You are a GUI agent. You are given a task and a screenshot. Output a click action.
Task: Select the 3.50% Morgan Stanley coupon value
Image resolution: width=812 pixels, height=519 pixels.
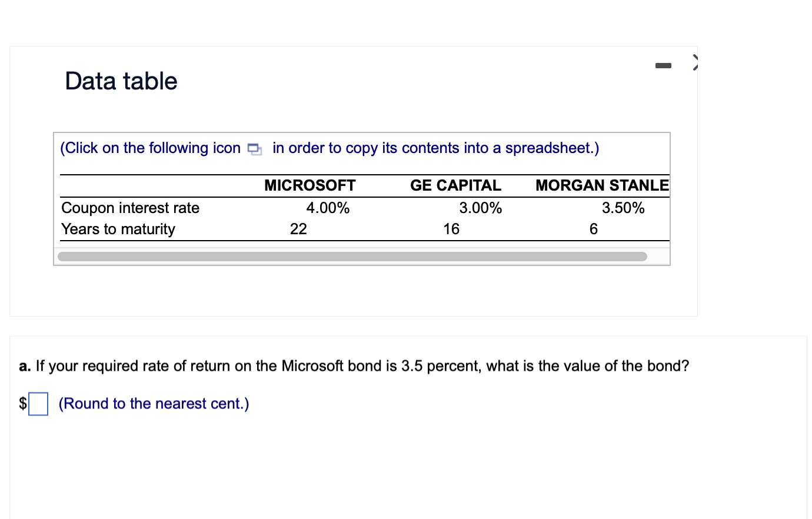(x=623, y=207)
